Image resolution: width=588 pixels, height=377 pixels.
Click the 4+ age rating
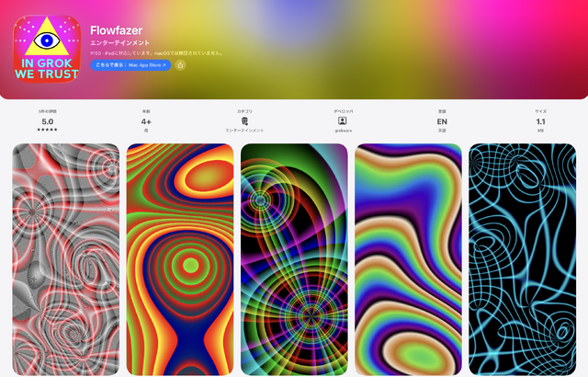point(146,121)
